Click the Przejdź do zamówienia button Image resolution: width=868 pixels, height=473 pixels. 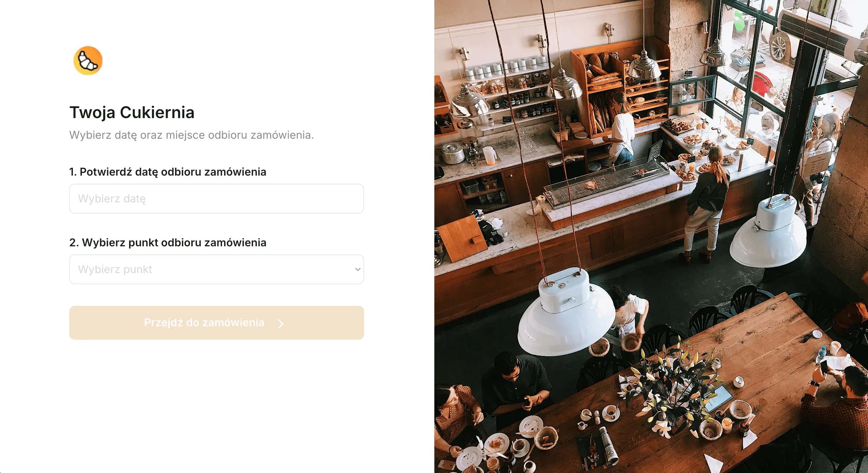[x=217, y=323]
